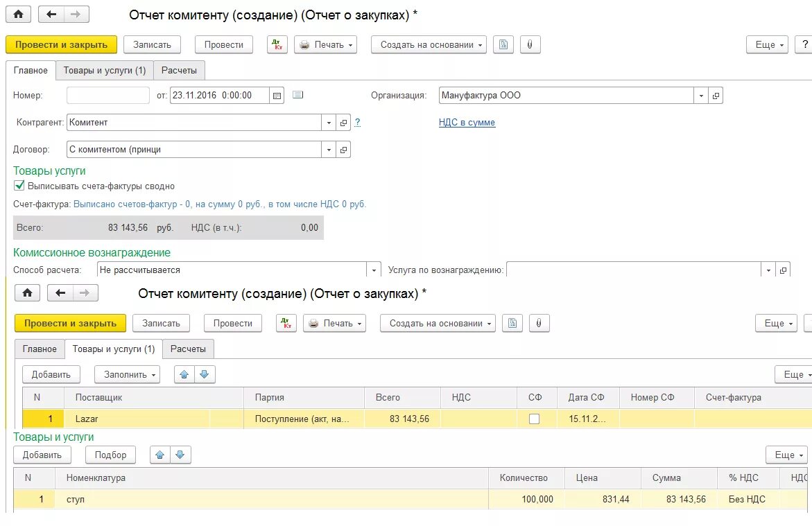812x526 pixels.
Task: Move goods row down in Товары и услуги table
Action: point(180,455)
